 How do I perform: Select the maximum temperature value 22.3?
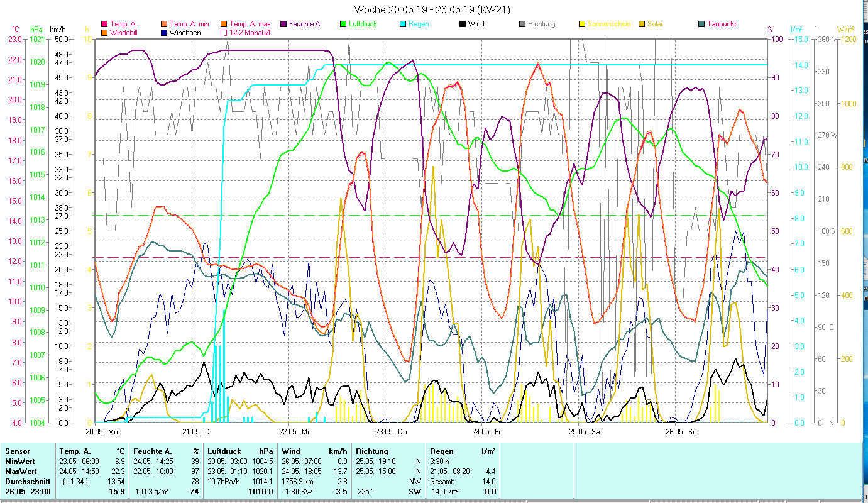[117, 472]
